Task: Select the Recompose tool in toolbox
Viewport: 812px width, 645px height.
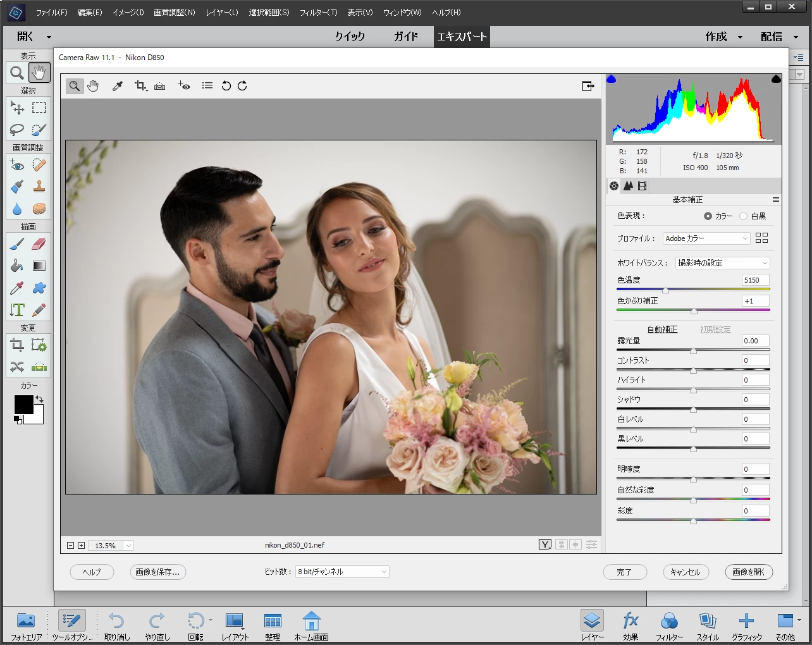Action: (39, 345)
